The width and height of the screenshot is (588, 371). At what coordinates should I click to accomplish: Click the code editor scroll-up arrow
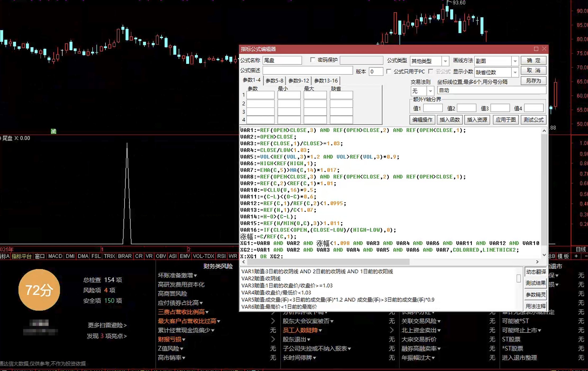[x=544, y=131]
